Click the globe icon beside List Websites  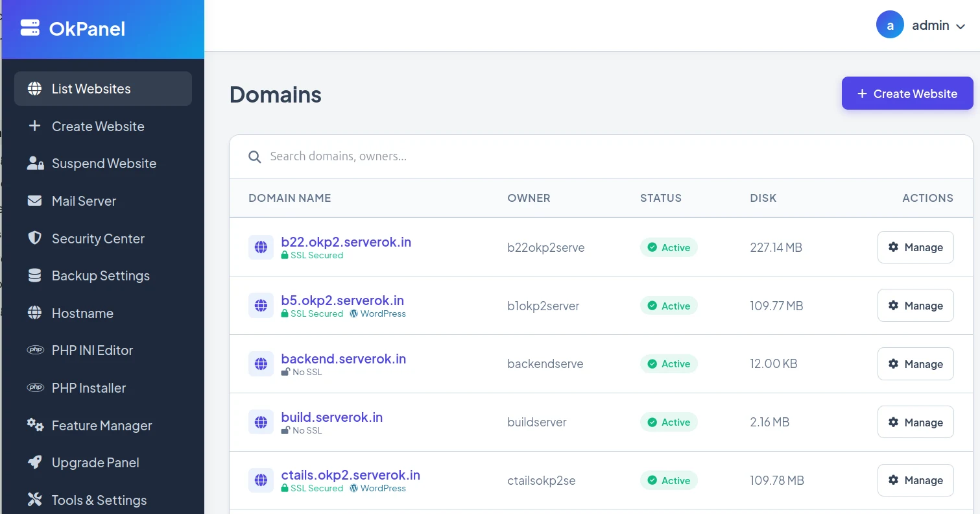(34, 89)
